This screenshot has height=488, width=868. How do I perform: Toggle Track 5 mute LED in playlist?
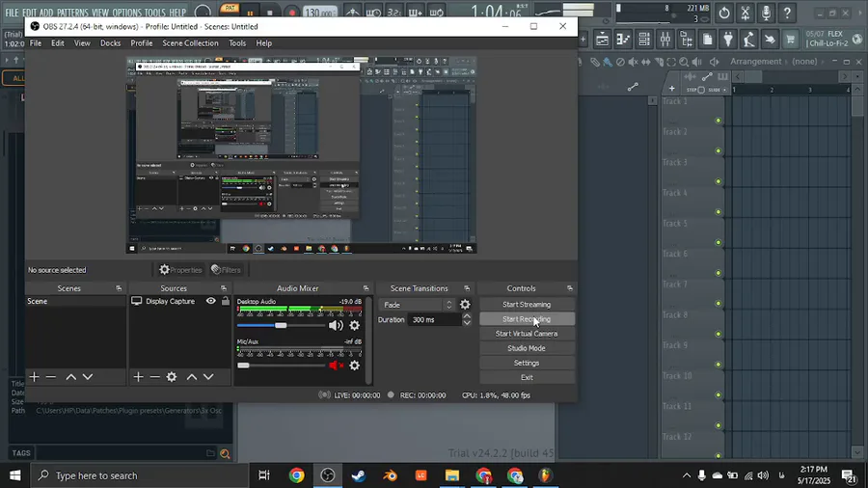[x=718, y=242]
